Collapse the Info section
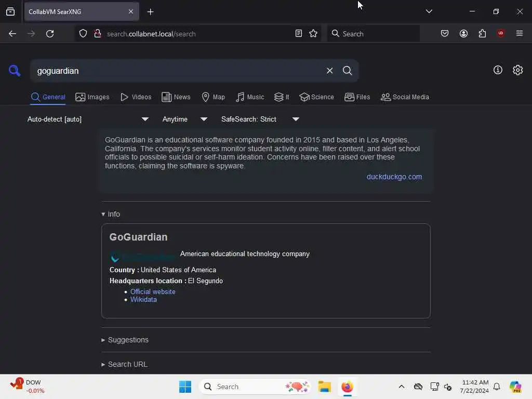 coord(111,214)
